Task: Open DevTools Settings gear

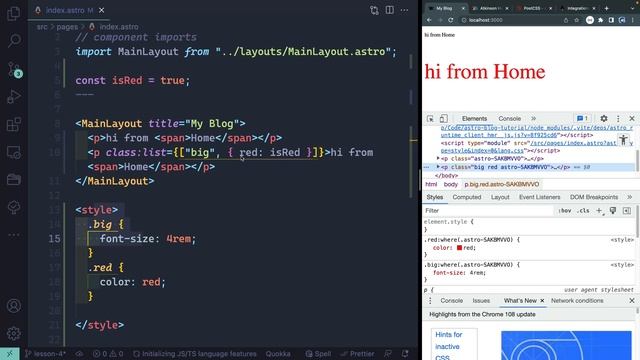Action: [x=604, y=118]
